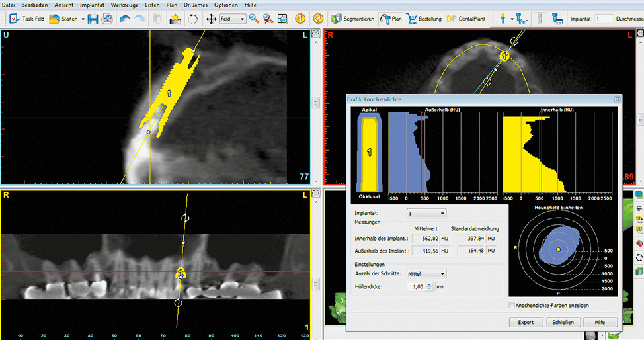Click the Undo arrow in toolbar
This screenshot has height=340, width=644.
tap(125, 19)
